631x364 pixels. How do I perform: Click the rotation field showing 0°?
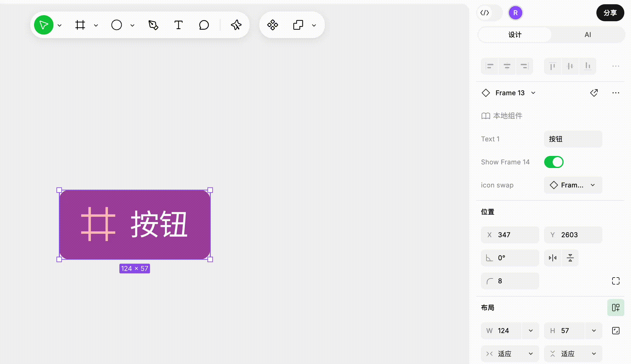(510, 258)
